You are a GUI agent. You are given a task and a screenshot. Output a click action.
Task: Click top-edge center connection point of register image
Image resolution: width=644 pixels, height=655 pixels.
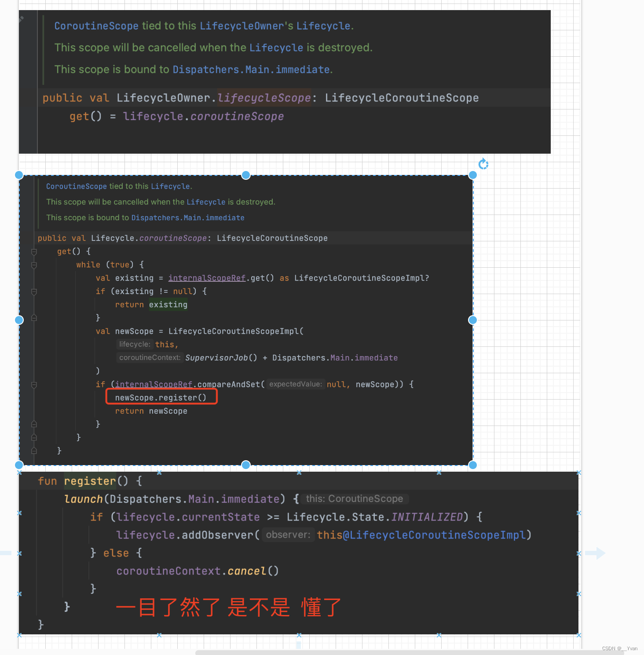pyautogui.click(x=299, y=473)
